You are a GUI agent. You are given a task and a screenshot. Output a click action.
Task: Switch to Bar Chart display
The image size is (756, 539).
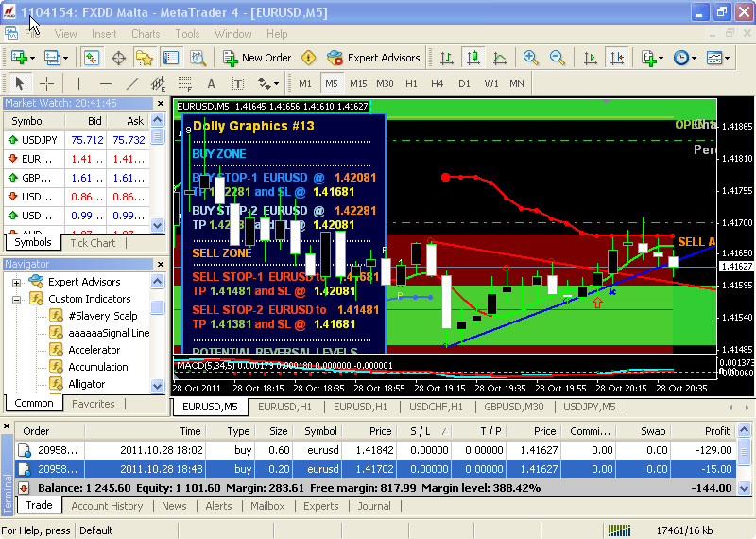click(446, 58)
